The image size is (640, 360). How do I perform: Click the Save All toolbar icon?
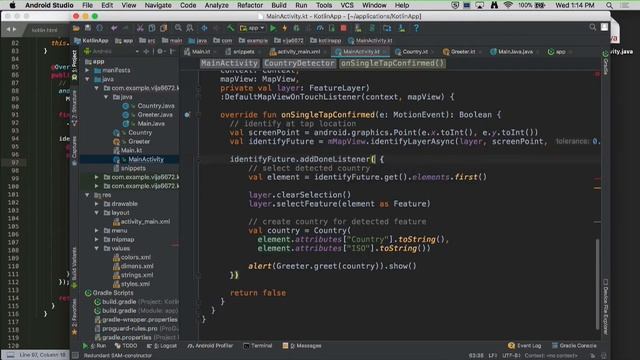click(88, 28)
